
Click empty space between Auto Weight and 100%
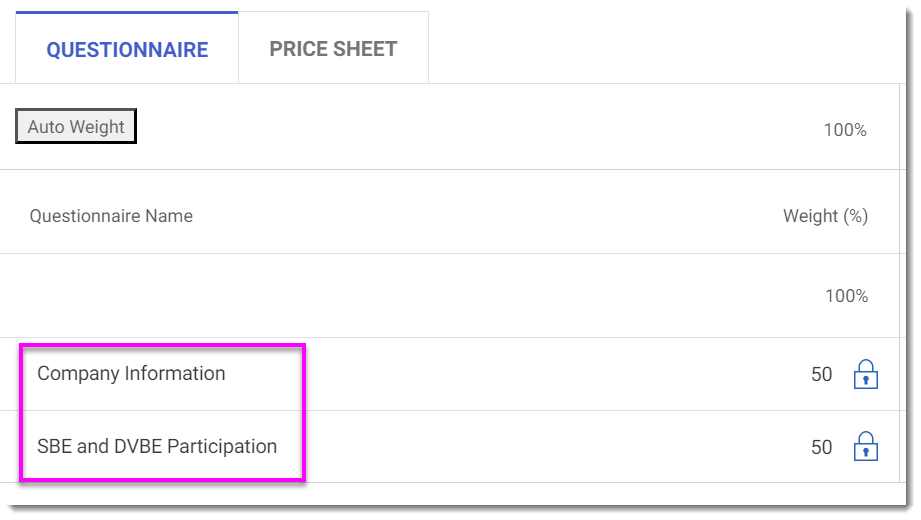click(480, 128)
